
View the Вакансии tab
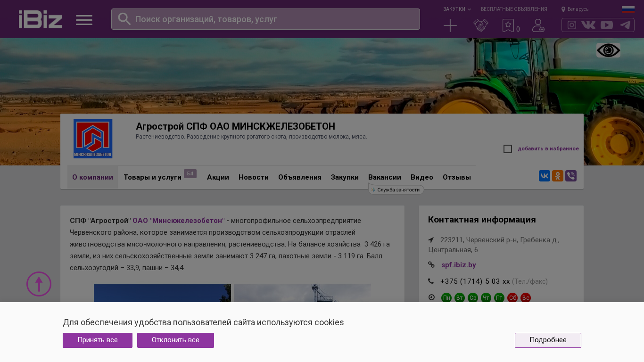click(x=385, y=177)
